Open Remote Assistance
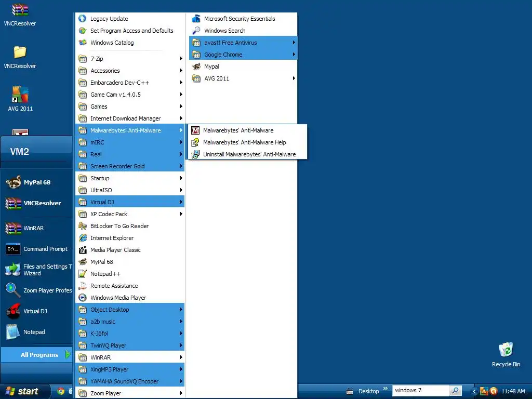Screen dimensions: 532x399 coord(129,286)
